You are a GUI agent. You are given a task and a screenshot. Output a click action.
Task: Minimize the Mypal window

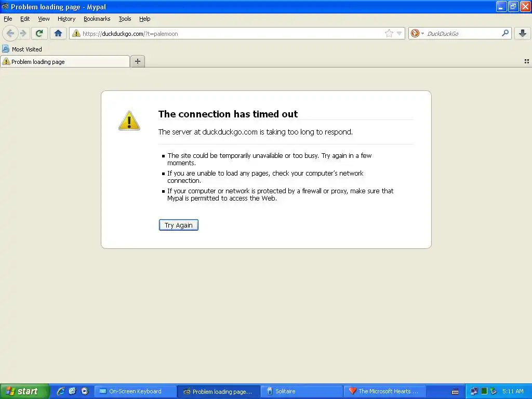tap(501, 6)
